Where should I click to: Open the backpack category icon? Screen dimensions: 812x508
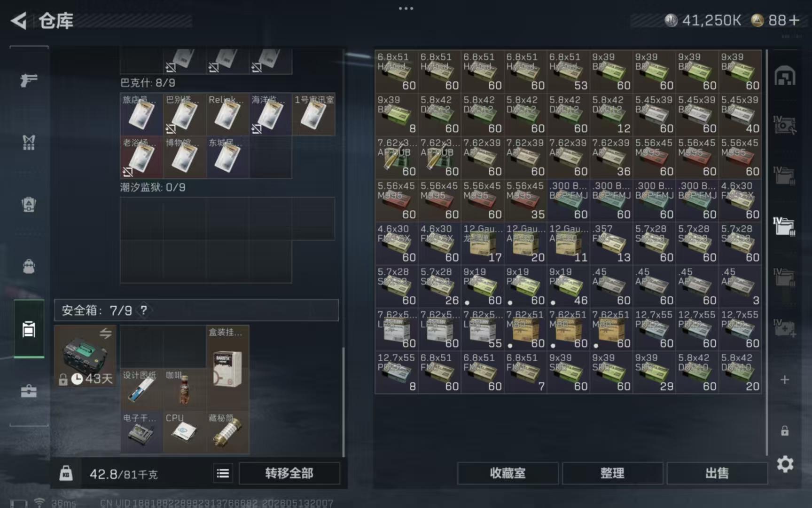coord(29,266)
